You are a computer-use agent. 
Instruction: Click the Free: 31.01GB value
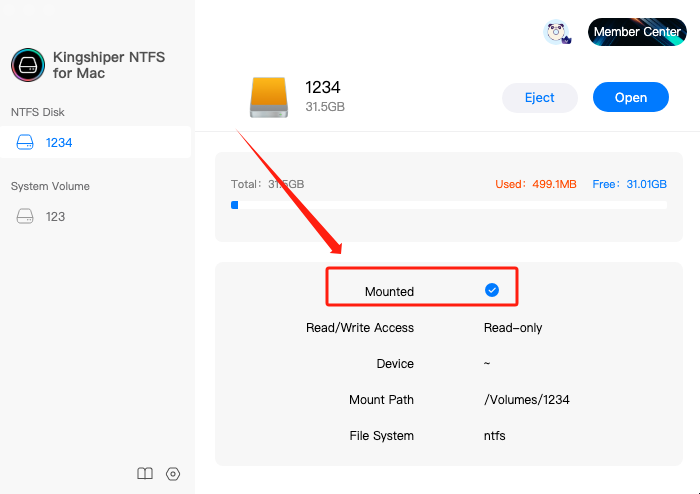[x=629, y=184]
